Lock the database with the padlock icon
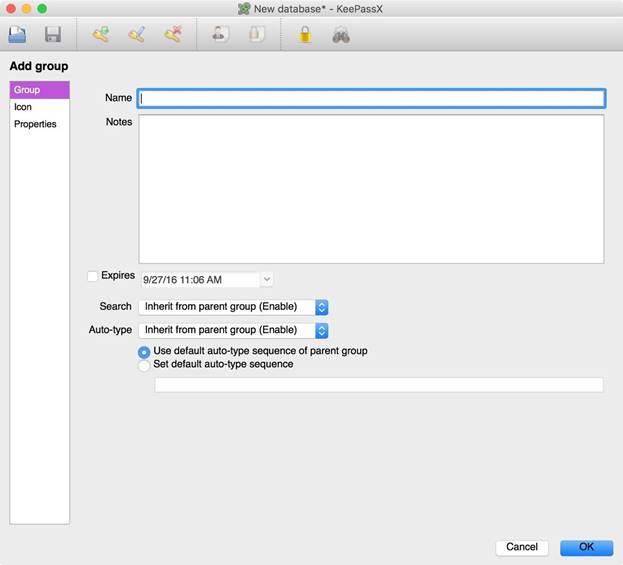The image size is (623, 565). click(x=305, y=35)
